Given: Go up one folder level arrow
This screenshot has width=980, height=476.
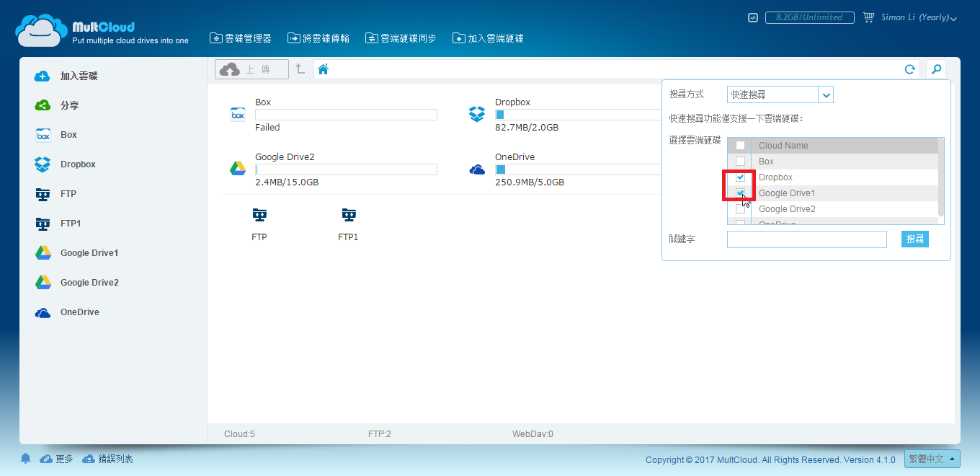Looking at the screenshot, I should click(x=300, y=69).
